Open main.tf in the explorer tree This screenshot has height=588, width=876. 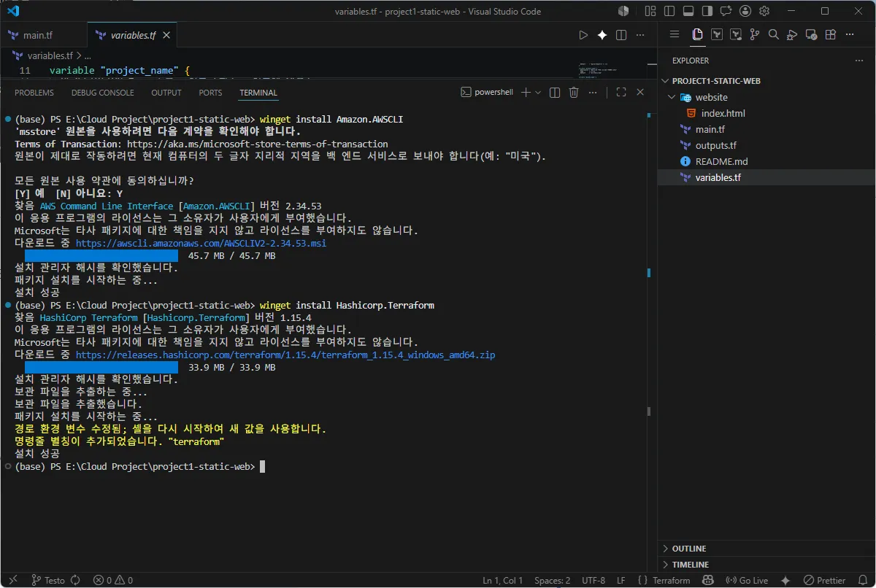(710, 129)
